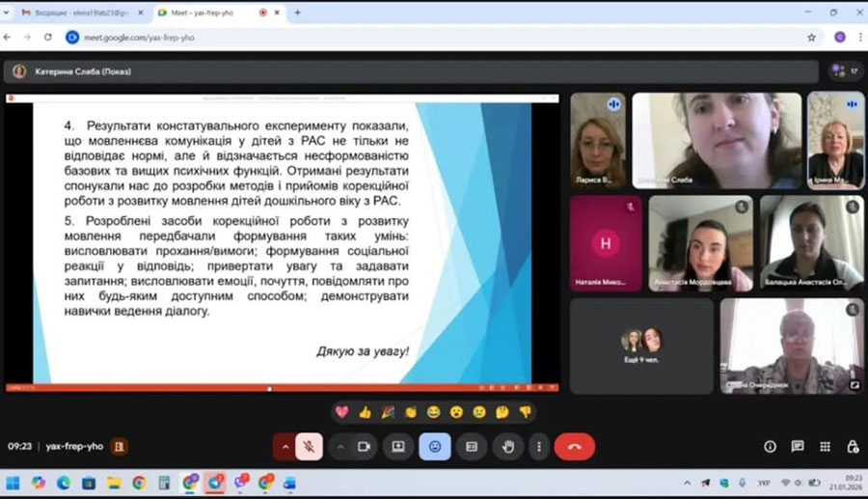868x499 pixels.
Task: Present your screen now
Action: point(398,446)
